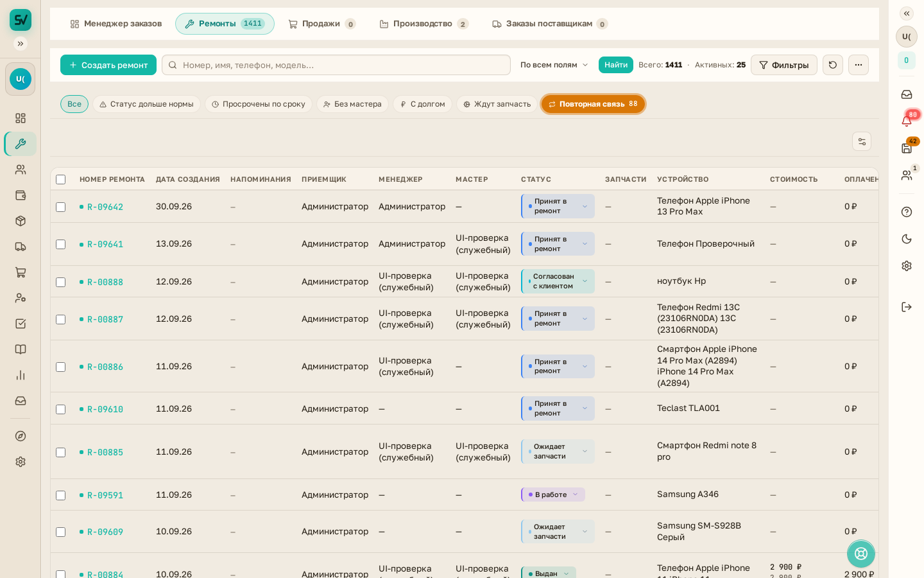Click the refresh list icon button
The width and height of the screenshot is (924, 578).
tap(833, 65)
